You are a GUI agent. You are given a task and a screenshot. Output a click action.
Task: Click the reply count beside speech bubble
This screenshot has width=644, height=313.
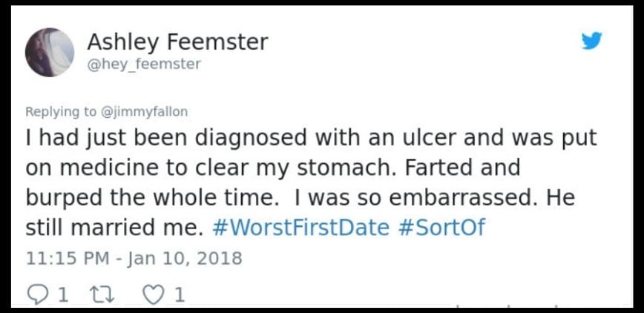[x=63, y=296]
